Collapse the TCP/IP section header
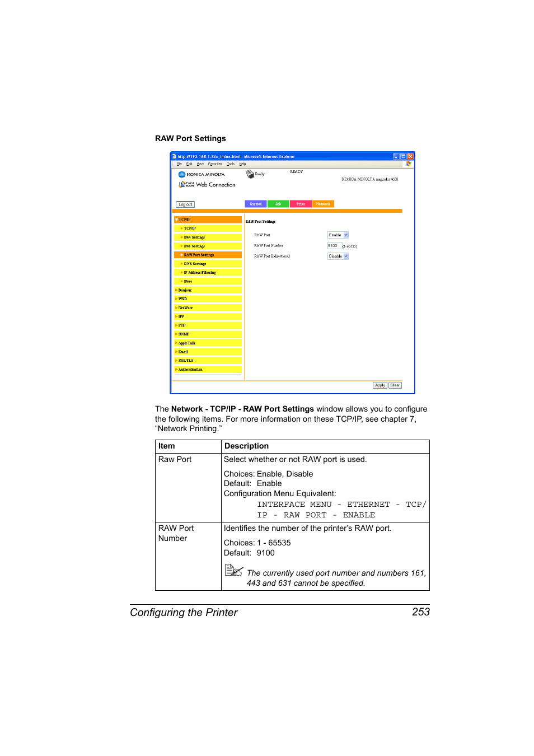Image resolution: width=534 pixels, height=756 pixels. click(x=208, y=220)
